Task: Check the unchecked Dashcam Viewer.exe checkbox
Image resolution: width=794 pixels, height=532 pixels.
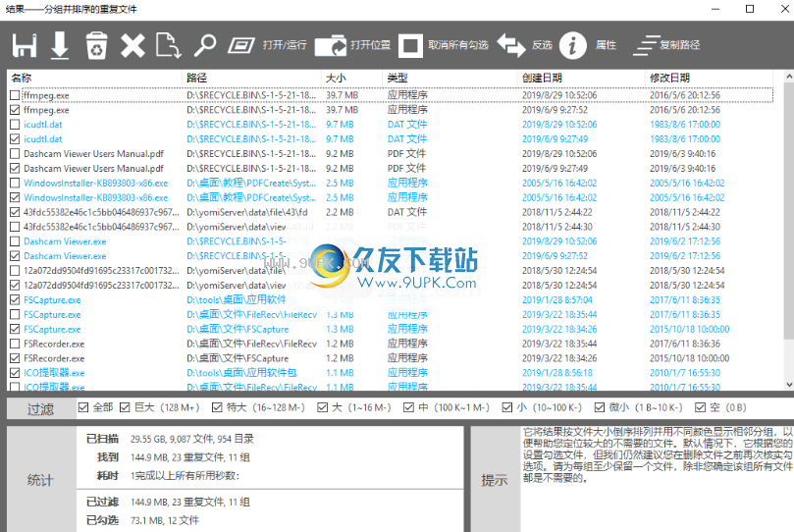Action: tap(15, 241)
